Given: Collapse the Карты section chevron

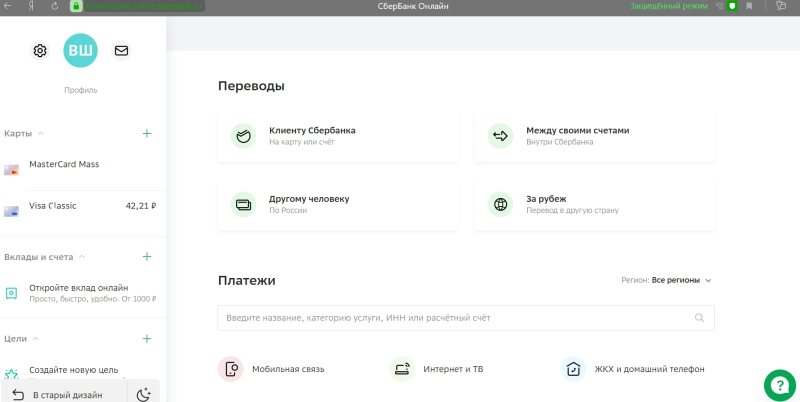Looking at the screenshot, I should point(41,133).
